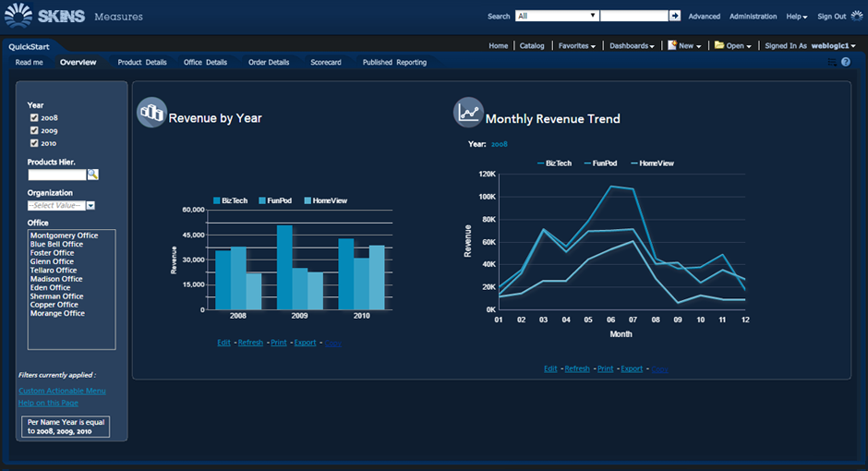Click the Custom Actionable Menu link

[x=62, y=391]
